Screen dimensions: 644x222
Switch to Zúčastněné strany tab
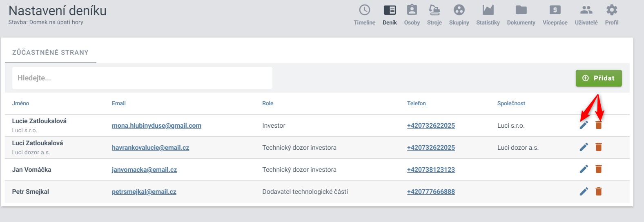tap(51, 52)
